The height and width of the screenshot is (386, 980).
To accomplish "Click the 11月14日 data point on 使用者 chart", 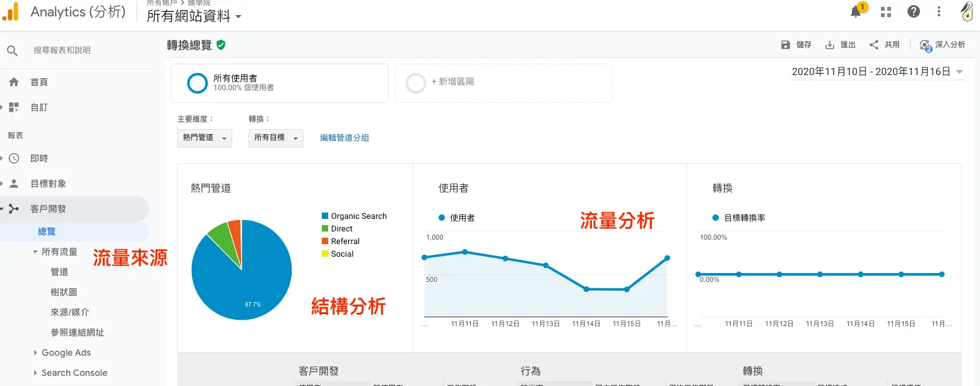I will (x=586, y=289).
